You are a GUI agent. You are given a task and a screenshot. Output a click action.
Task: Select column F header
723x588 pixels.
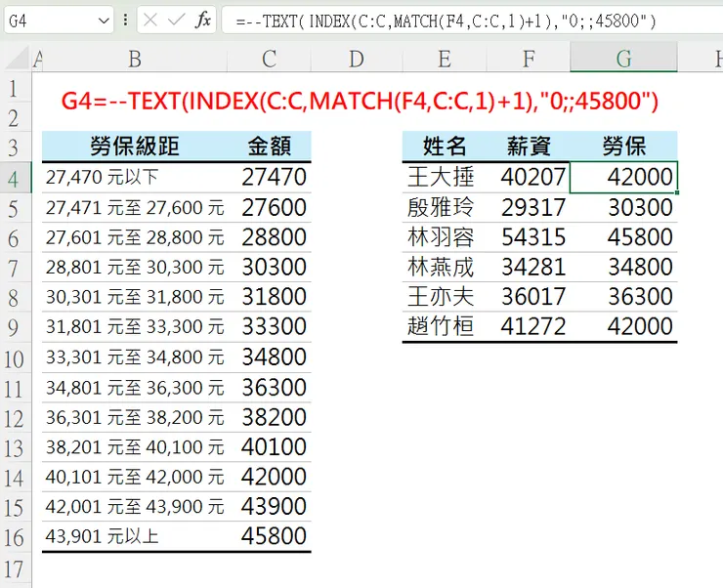click(x=528, y=59)
